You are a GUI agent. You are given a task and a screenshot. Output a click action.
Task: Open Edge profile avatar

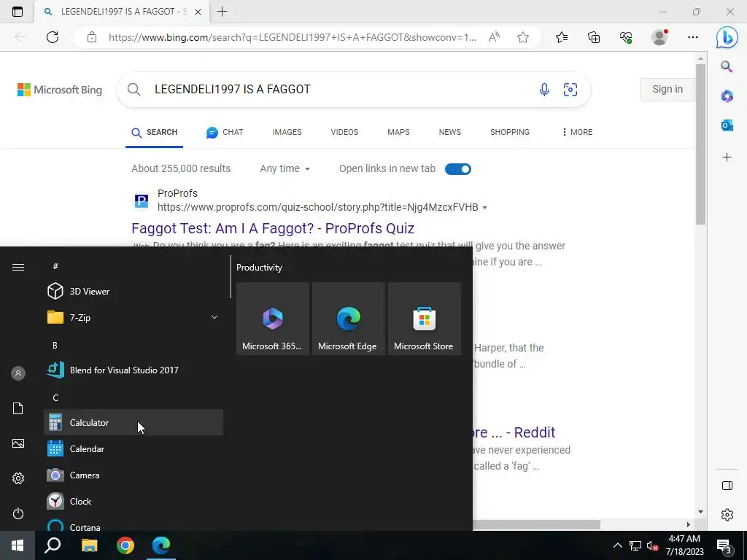659,37
